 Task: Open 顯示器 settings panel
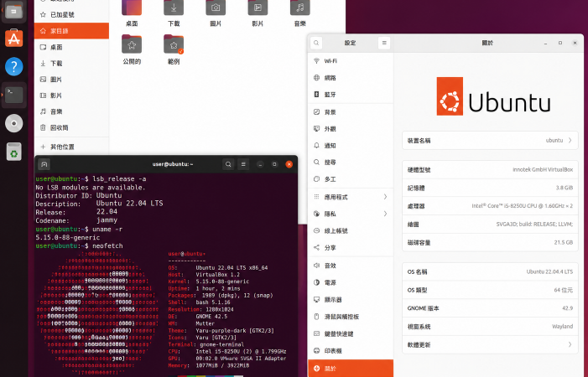[351, 299]
